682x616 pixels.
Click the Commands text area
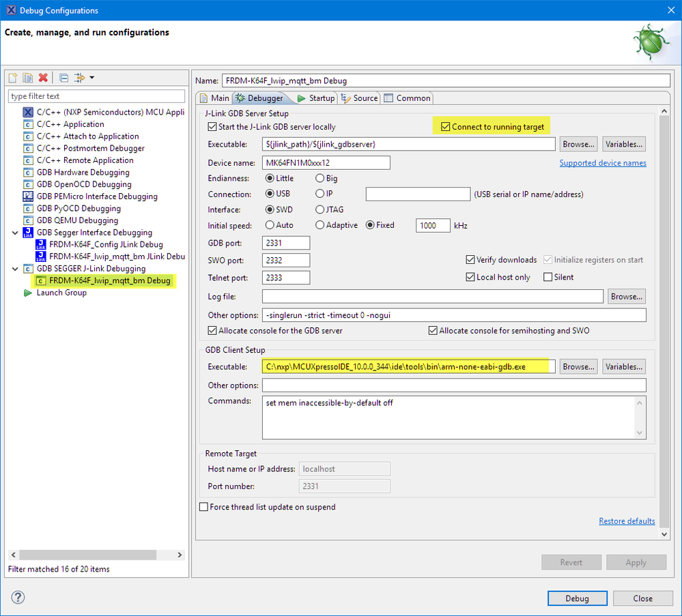coord(454,417)
